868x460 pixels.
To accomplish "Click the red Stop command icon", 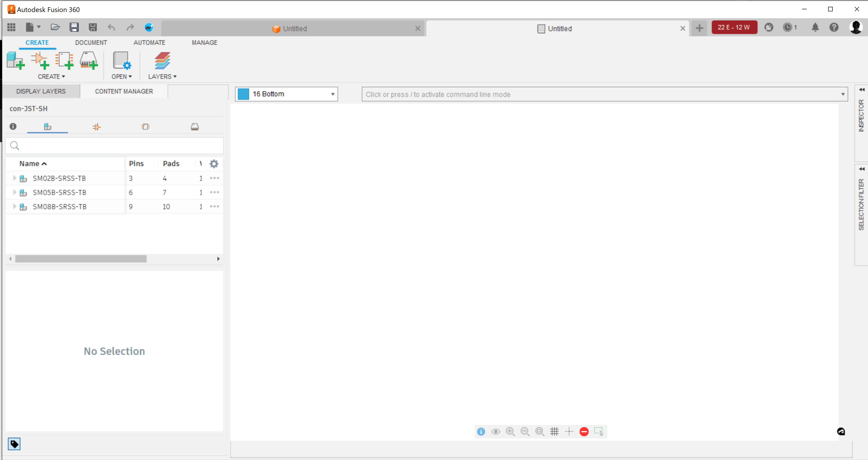I will pos(584,431).
